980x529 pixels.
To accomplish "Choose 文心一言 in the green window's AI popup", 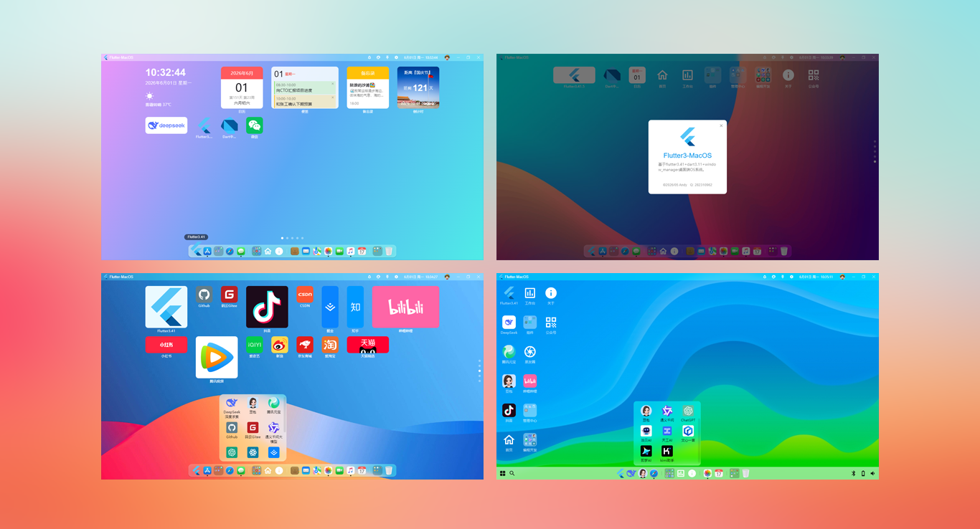I will point(689,431).
